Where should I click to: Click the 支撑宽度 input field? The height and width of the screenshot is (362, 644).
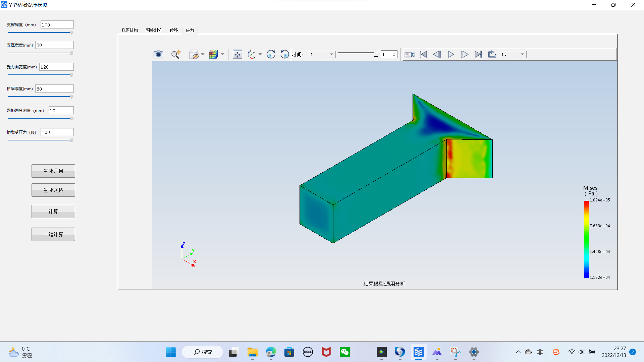tap(54, 45)
